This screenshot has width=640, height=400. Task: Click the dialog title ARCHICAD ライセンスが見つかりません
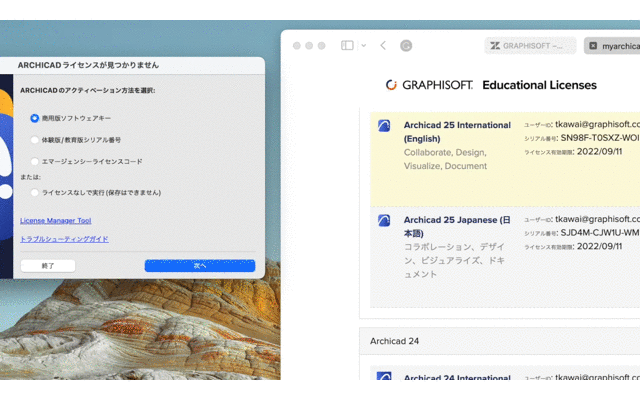pyautogui.click(x=88, y=65)
